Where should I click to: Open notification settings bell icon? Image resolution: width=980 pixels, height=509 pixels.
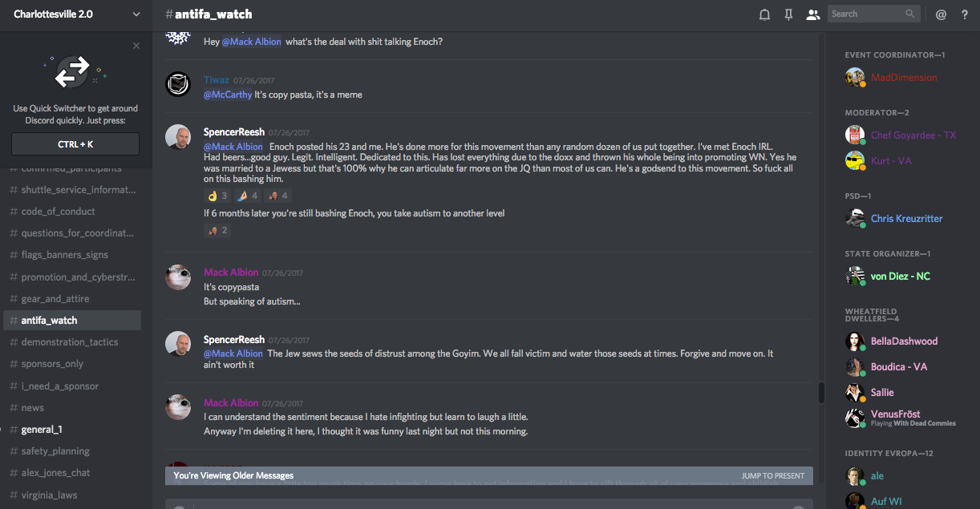(x=764, y=14)
